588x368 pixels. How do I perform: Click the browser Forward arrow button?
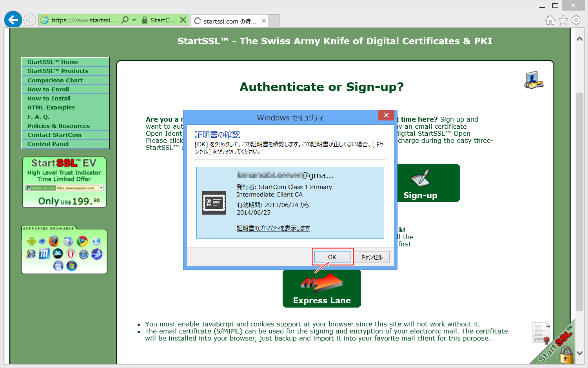pos(30,20)
